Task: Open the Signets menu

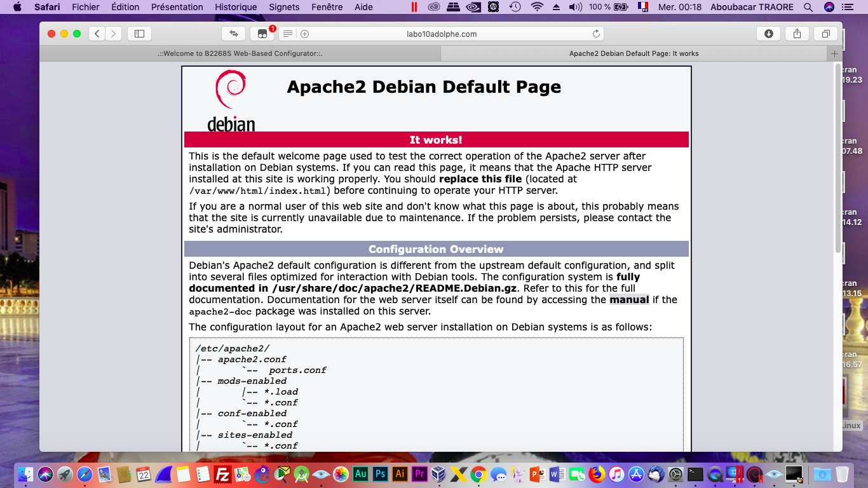Action: (x=284, y=7)
